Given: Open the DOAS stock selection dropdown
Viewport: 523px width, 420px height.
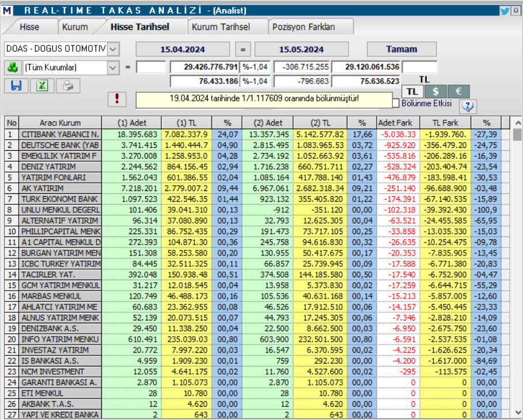Looking at the screenshot, I should pyautogui.click(x=113, y=49).
